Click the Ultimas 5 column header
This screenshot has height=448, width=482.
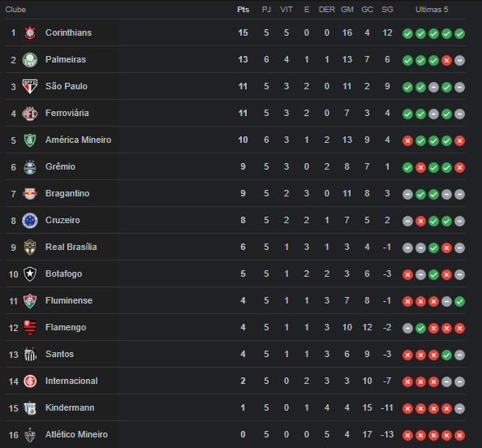point(432,10)
